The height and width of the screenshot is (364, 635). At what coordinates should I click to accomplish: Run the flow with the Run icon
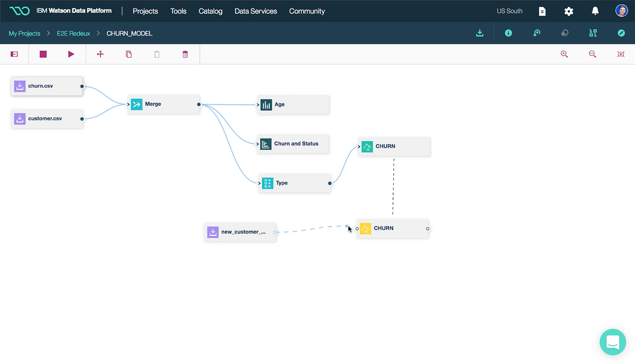pos(71,54)
